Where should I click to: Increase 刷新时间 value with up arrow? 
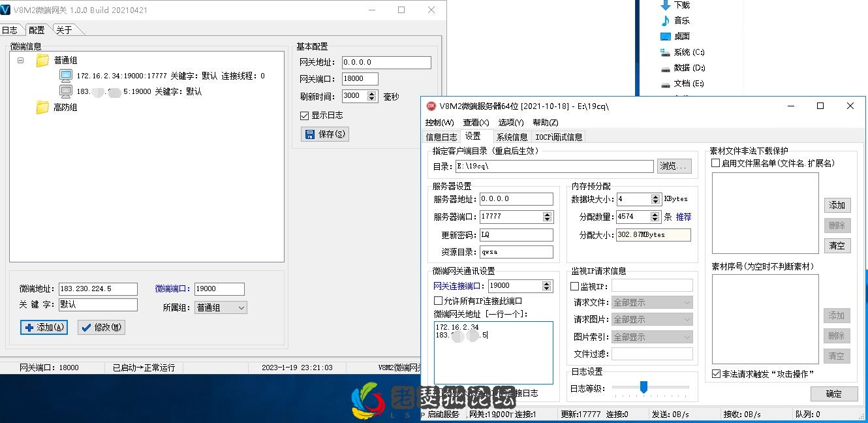(372, 93)
